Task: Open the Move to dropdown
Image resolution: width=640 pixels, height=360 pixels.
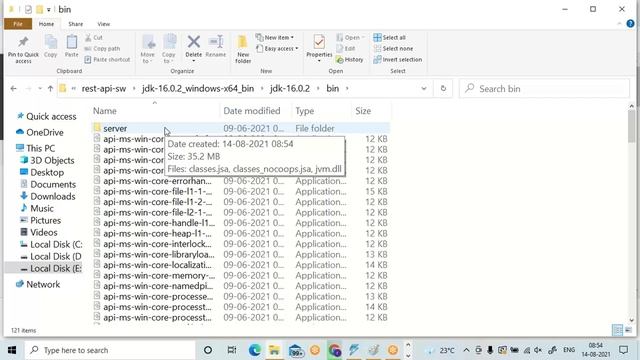Action: 148,49
